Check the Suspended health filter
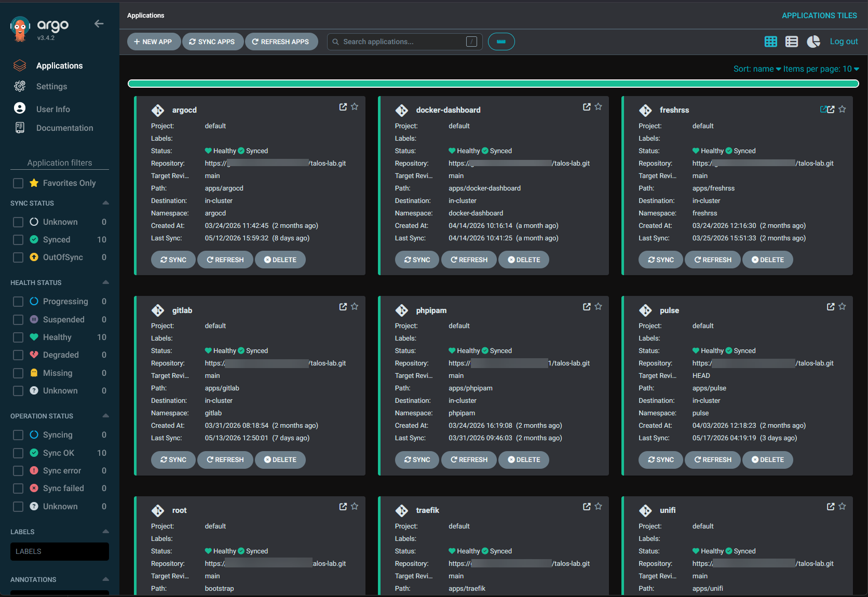Screen dimensions: 868x597 click(x=18, y=320)
